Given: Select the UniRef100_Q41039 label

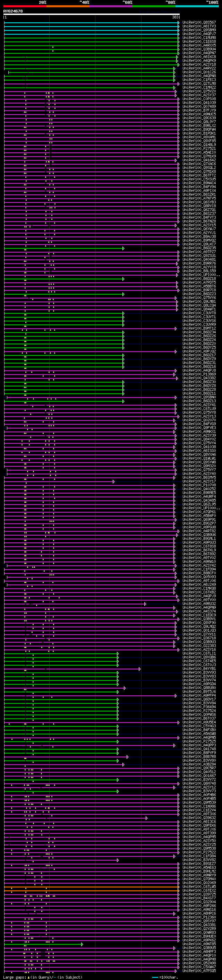Looking at the screenshot, I should (199, 103).
